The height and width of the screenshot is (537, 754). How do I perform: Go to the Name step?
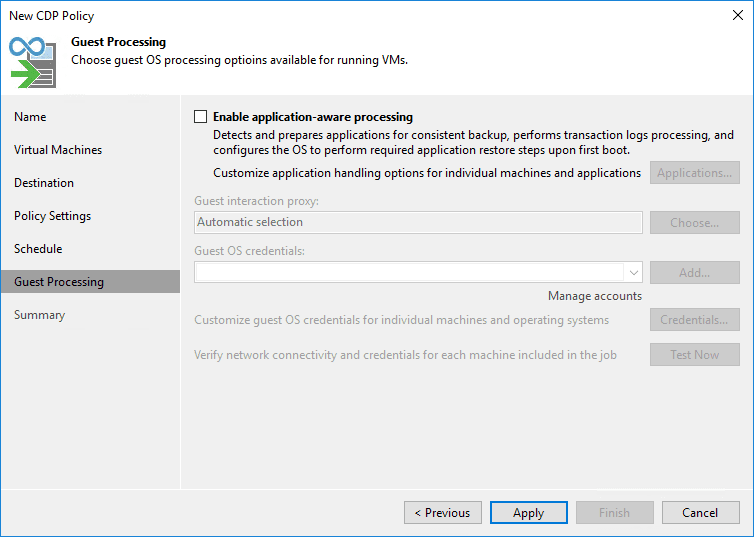(30, 117)
